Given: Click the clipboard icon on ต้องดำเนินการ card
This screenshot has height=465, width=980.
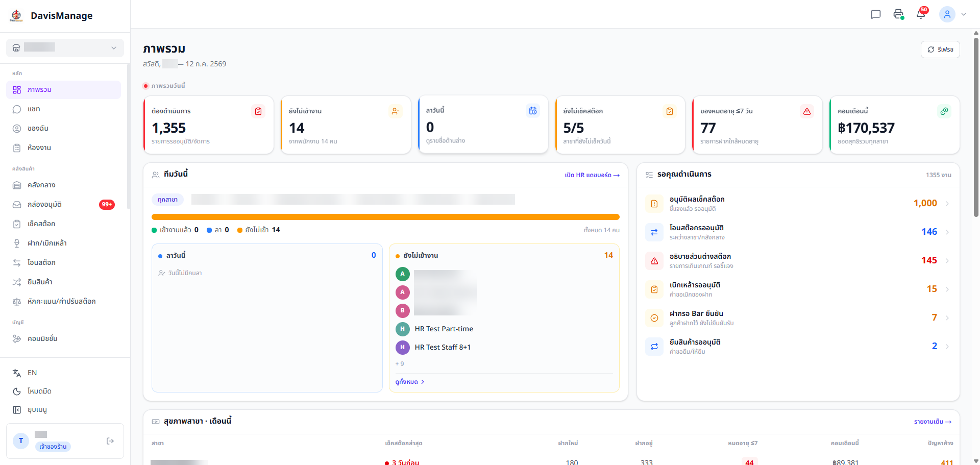Looking at the screenshot, I should coord(258,111).
